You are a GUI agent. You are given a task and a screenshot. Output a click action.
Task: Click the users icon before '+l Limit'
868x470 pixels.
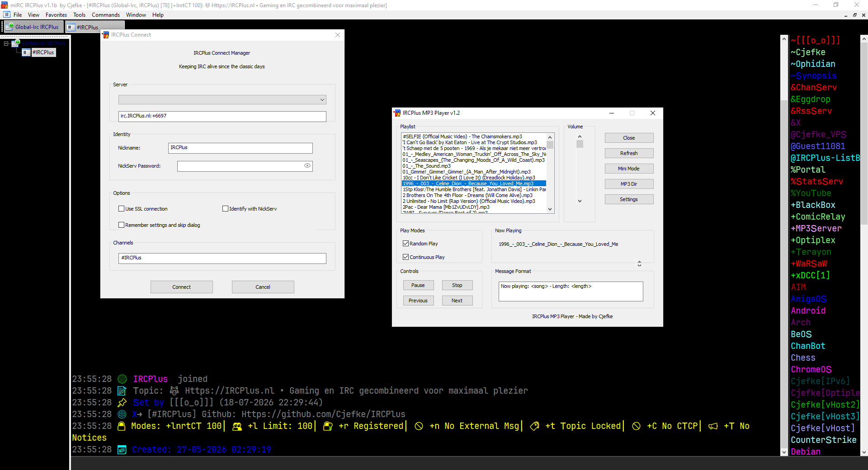click(x=237, y=426)
